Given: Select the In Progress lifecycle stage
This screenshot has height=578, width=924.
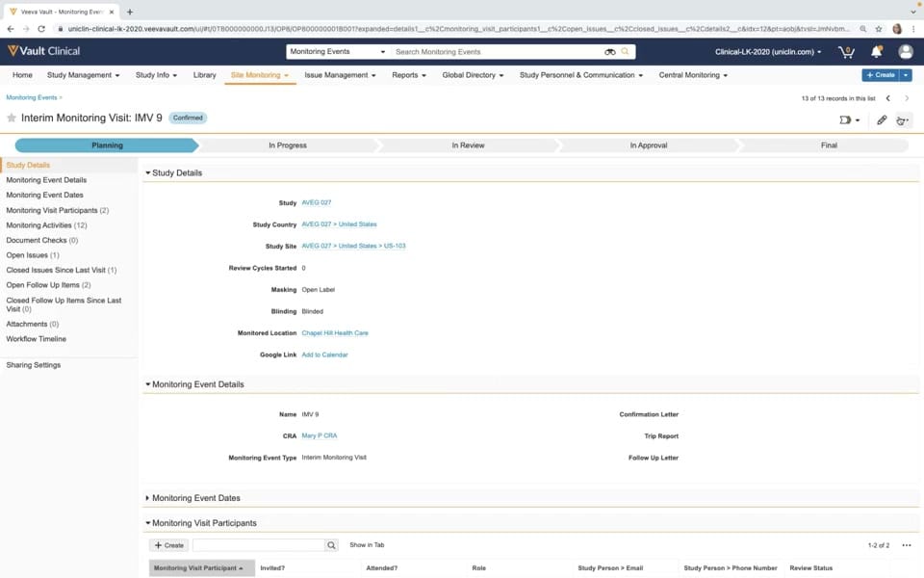Looking at the screenshot, I should (x=288, y=145).
